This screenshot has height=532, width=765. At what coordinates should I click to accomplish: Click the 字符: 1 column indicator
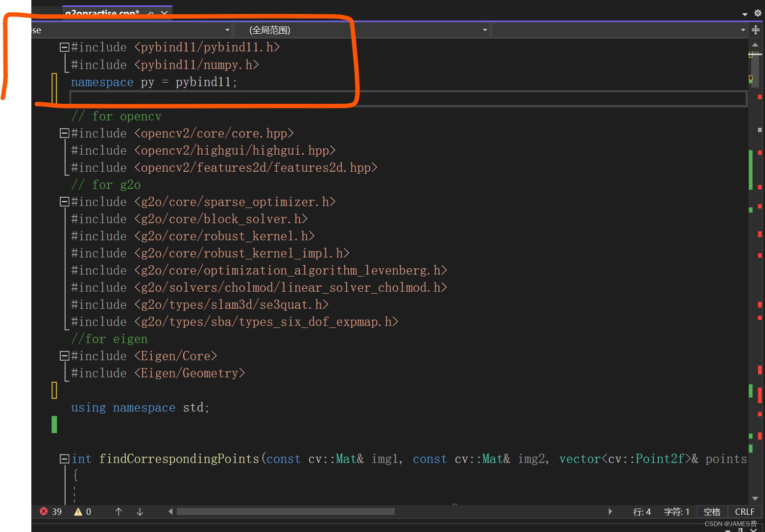coord(677,512)
